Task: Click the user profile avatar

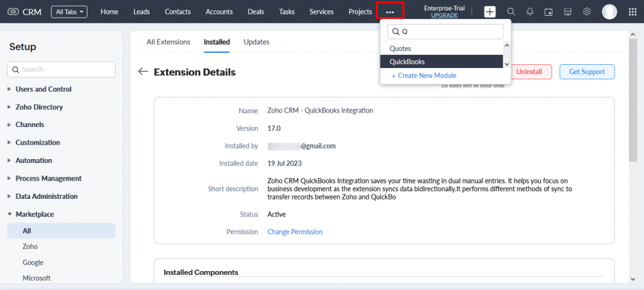Action: coord(609,12)
